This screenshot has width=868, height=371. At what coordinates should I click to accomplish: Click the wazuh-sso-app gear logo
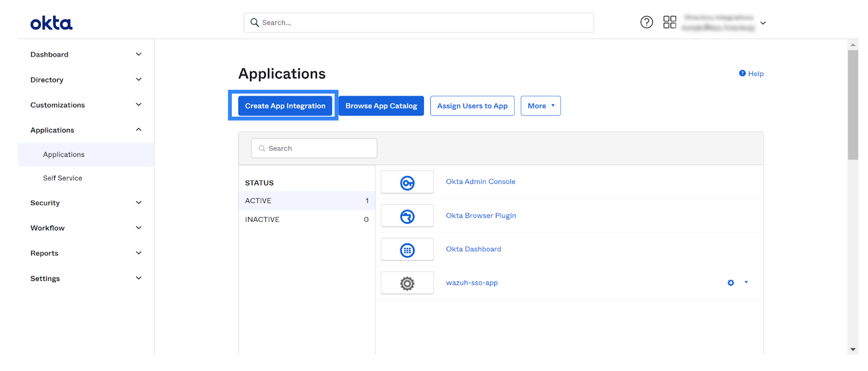[407, 283]
